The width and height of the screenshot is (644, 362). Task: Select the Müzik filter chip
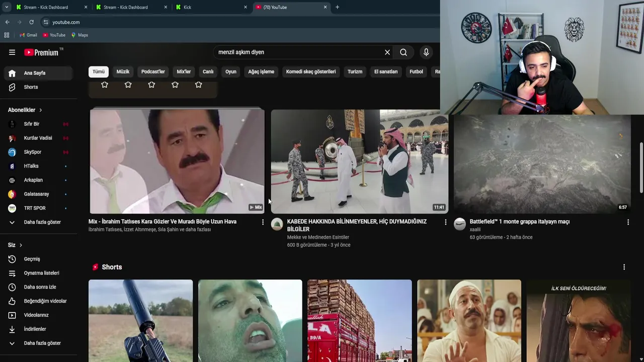coord(123,71)
